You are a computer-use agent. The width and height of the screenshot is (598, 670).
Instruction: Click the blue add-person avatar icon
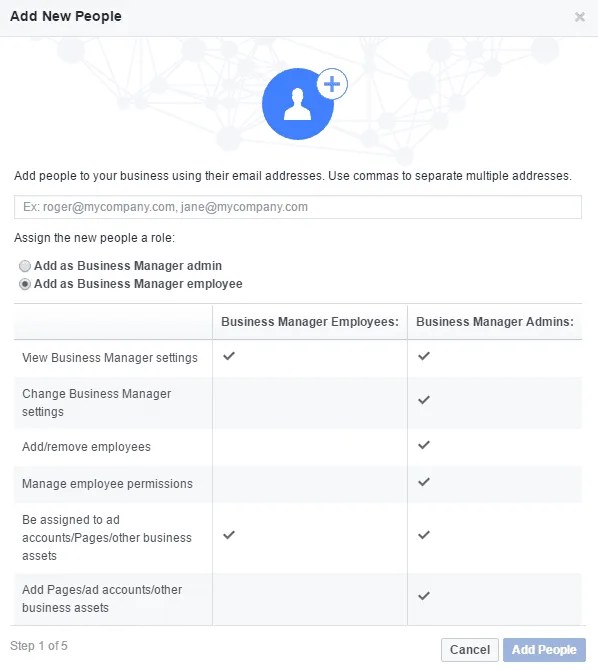coord(298,104)
